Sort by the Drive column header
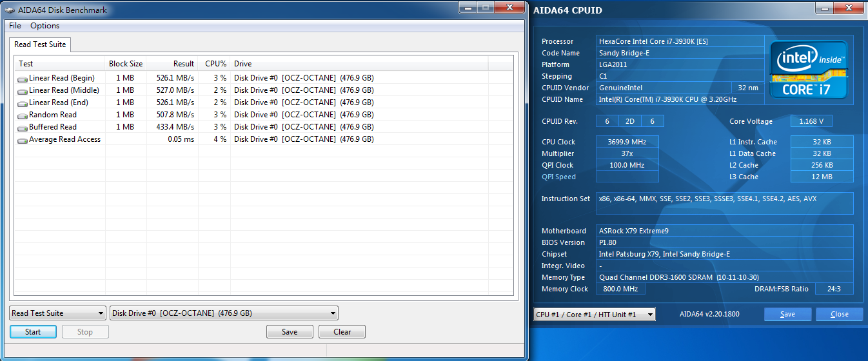The height and width of the screenshot is (361, 868). tap(359, 64)
